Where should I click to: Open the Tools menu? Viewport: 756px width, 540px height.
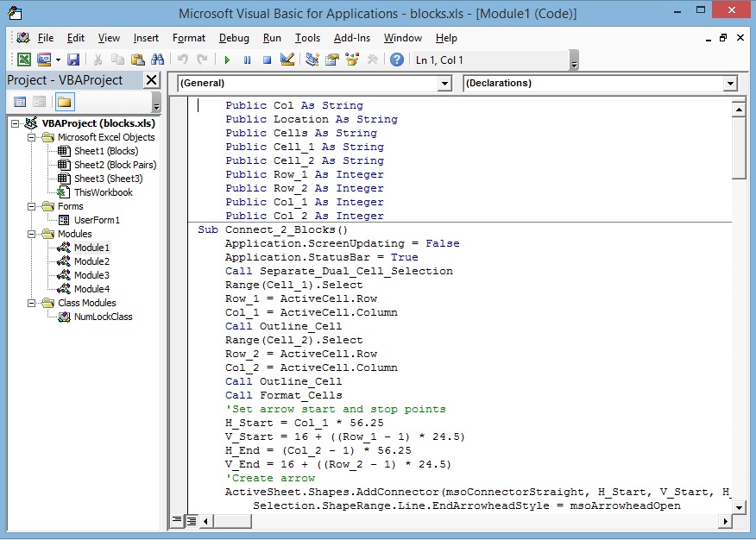click(x=307, y=38)
